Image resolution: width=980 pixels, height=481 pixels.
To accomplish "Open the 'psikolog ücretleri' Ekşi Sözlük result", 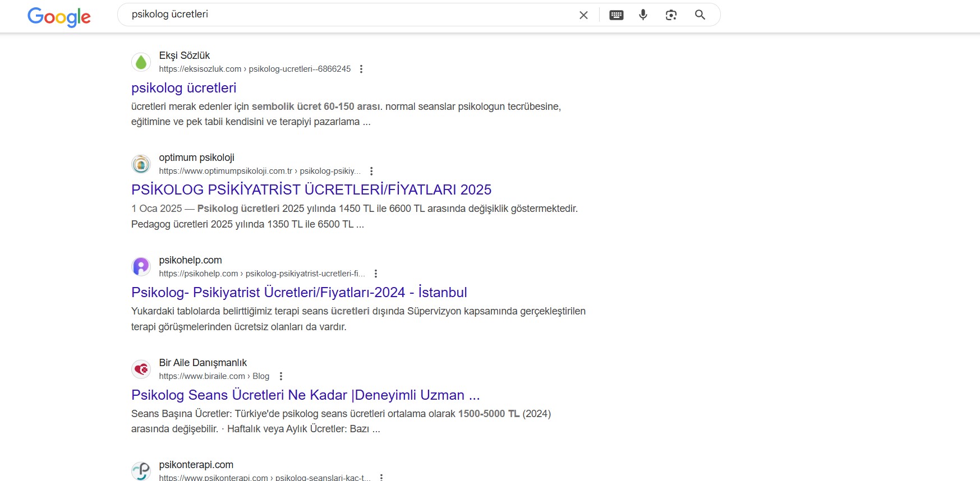I will point(184,88).
